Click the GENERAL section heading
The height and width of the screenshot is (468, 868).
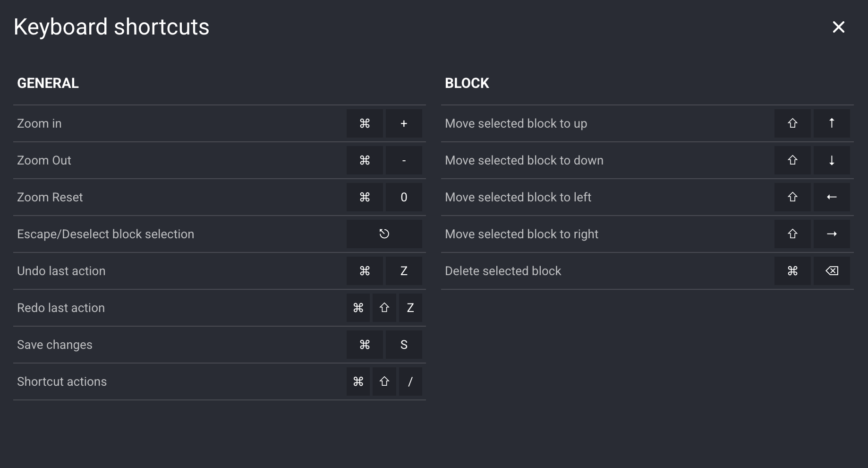(x=48, y=83)
